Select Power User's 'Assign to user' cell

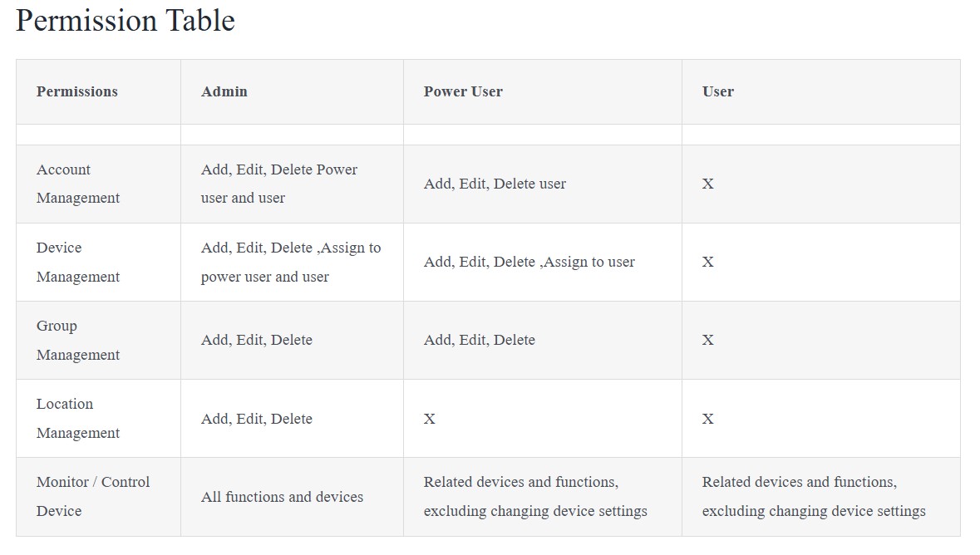[529, 262]
